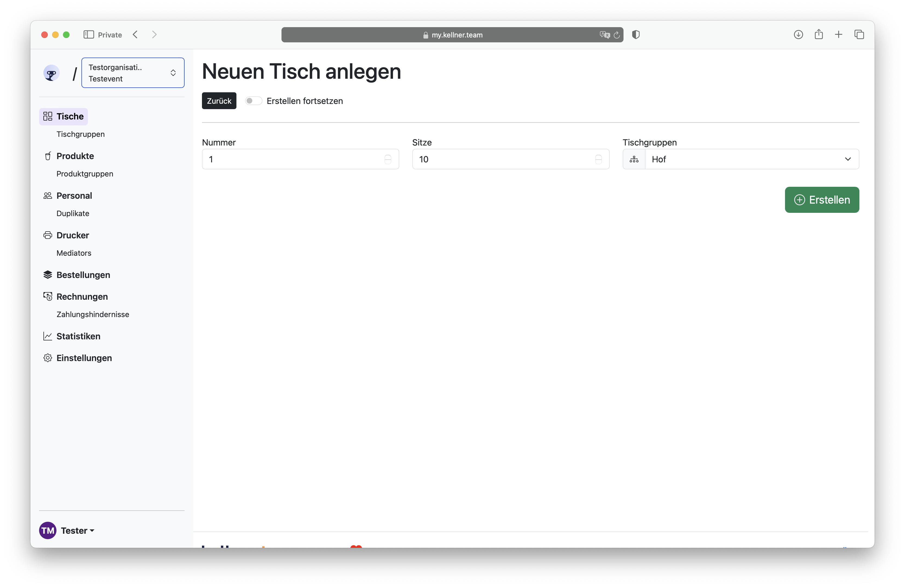Click the translate icon in address bar
The image size is (905, 588).
(x=605, y=34)
